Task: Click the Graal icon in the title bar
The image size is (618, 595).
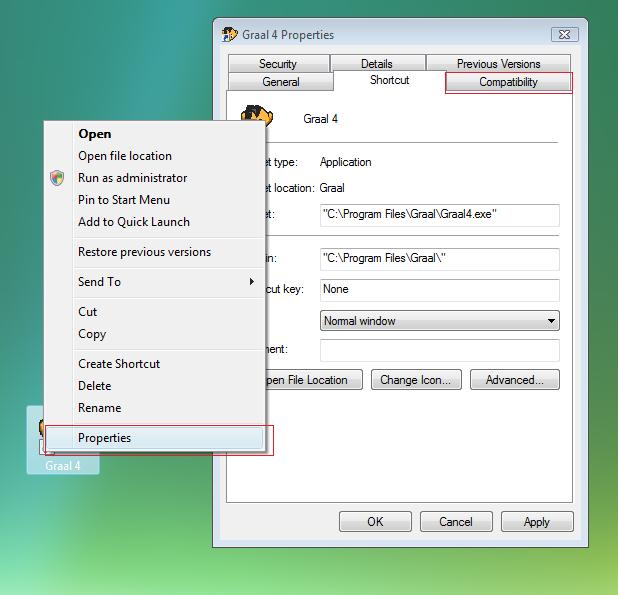Action: coord(229,35)
